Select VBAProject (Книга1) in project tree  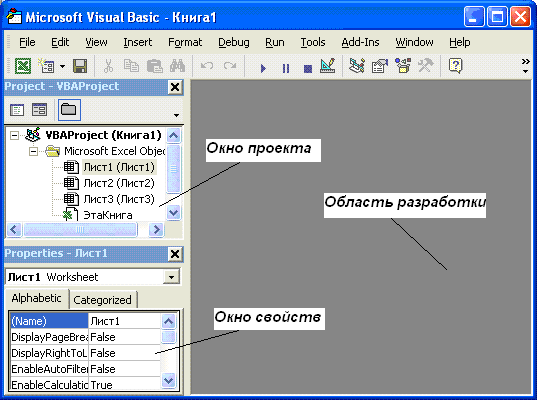coord(103,135)
